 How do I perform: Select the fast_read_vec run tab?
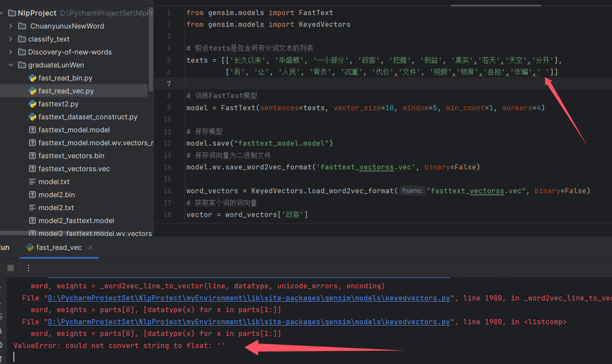(58, 248)
